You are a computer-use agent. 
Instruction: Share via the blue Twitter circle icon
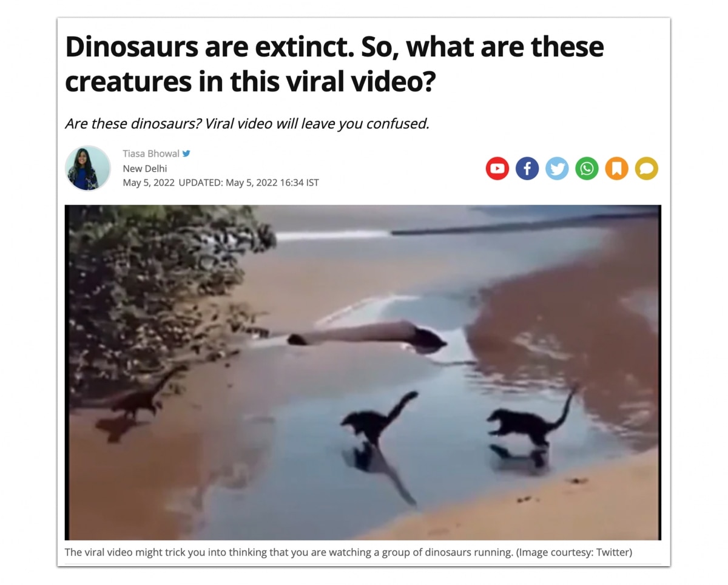tap(557, 168)
